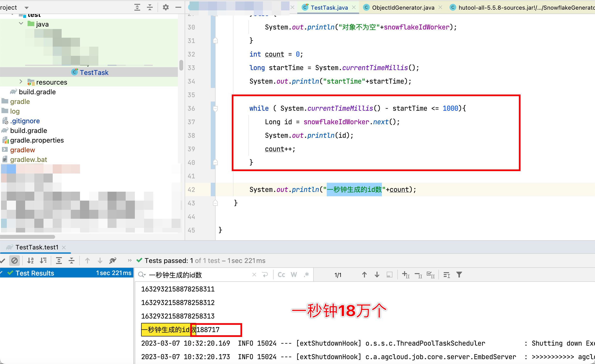The width and height of the screenshot is (595, 364).
Task: Click the project panel settings gear icon
Action: [166, 7]
